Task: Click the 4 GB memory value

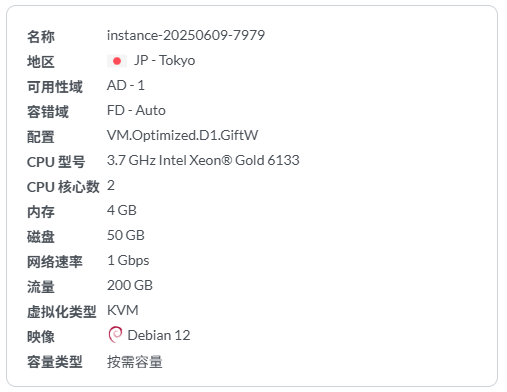Action: coord(122,210)
